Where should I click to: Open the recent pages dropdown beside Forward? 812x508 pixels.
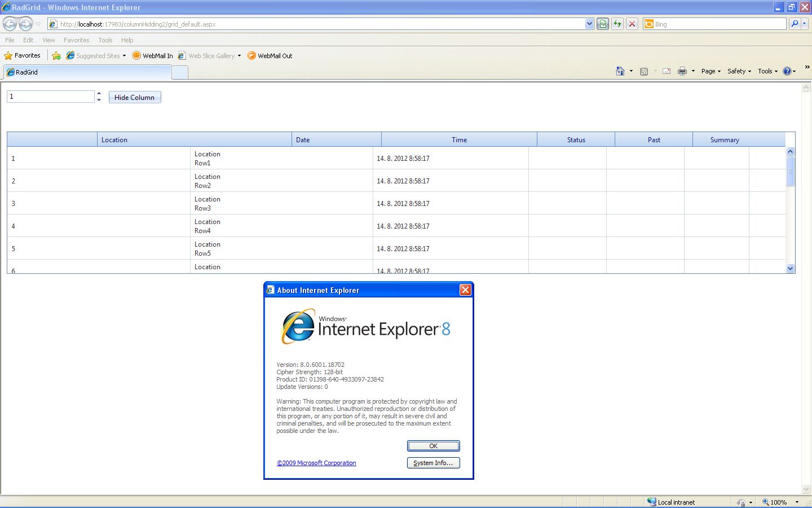[x=38, y=24]
